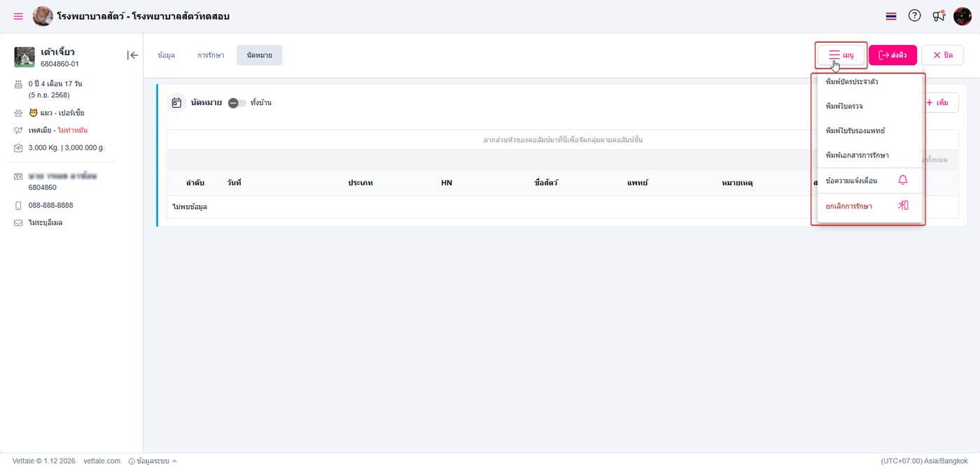
Task: Expand ข้อมูลระบบ in footer
Action: pos(153,461)
